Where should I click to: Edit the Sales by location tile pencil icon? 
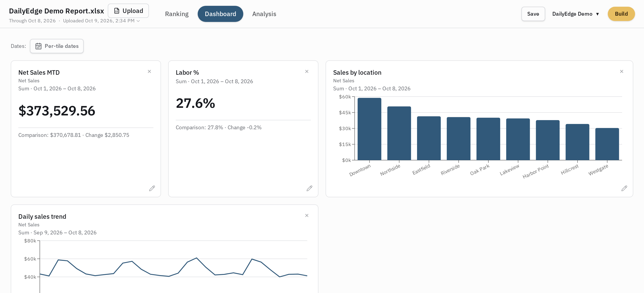point(624,188)
